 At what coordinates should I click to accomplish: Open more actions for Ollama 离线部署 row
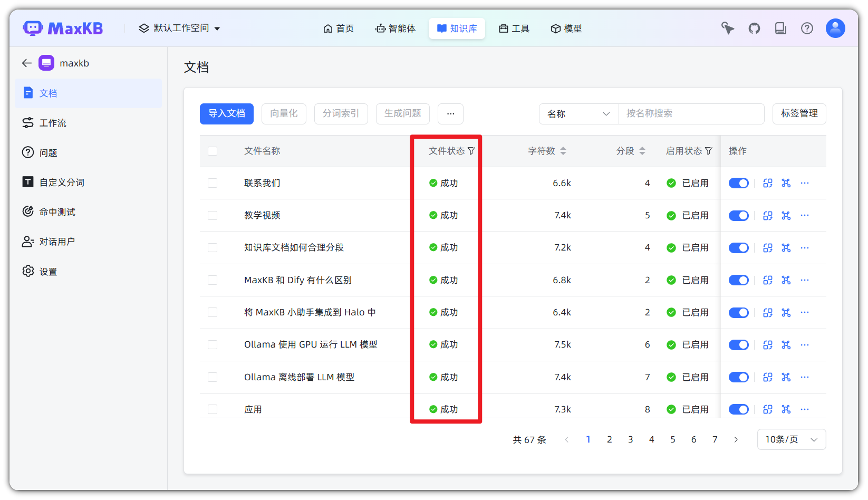(x=805, y=377)
